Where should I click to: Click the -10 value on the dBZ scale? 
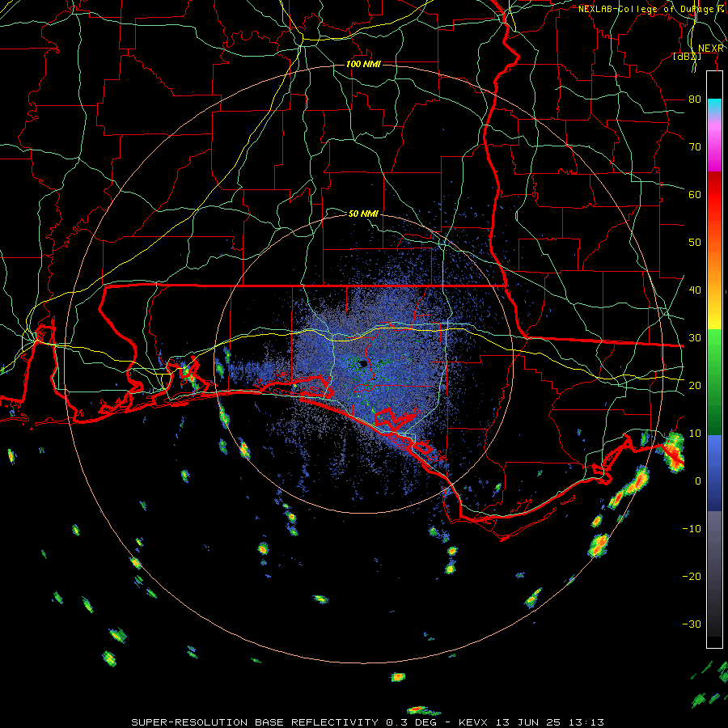point(692,529)
